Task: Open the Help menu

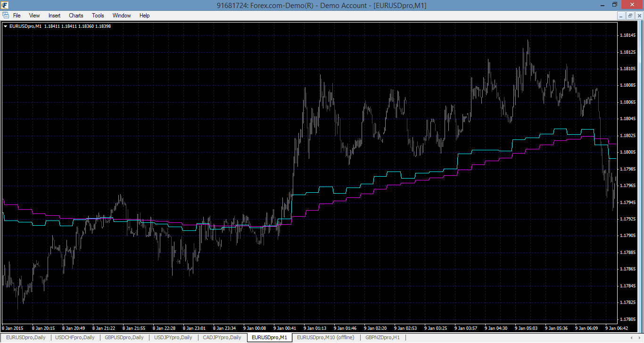Action: click(x=144, y=16)
